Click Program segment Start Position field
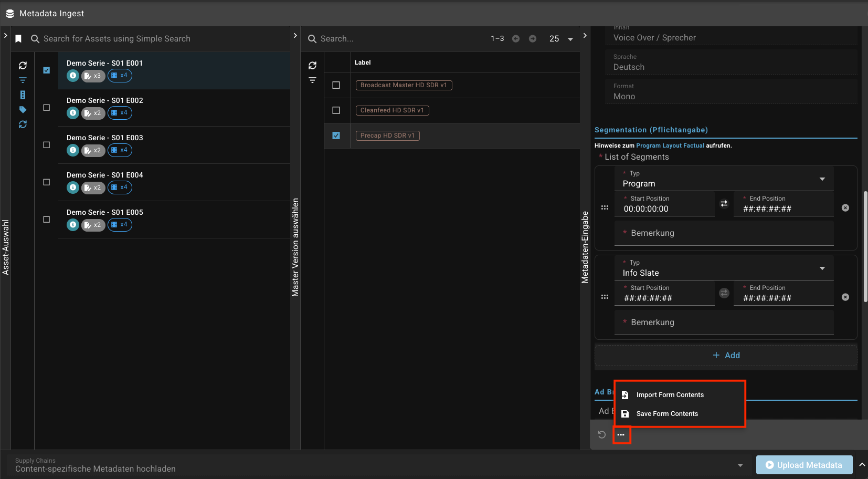The width and height of the screenshot is (868, 479). coord(664,204)
